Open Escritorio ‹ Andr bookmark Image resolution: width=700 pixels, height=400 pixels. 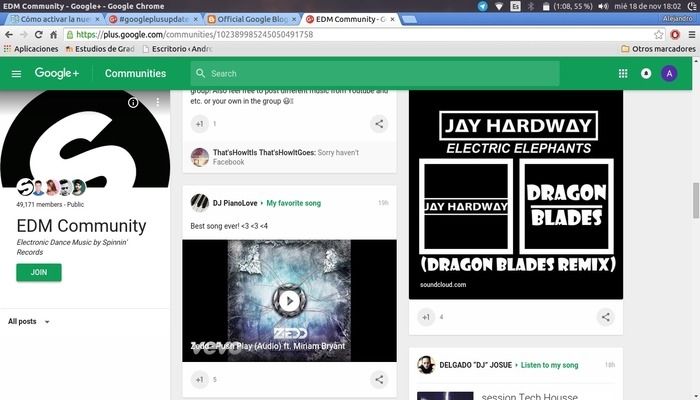click(x=177, y=49)
